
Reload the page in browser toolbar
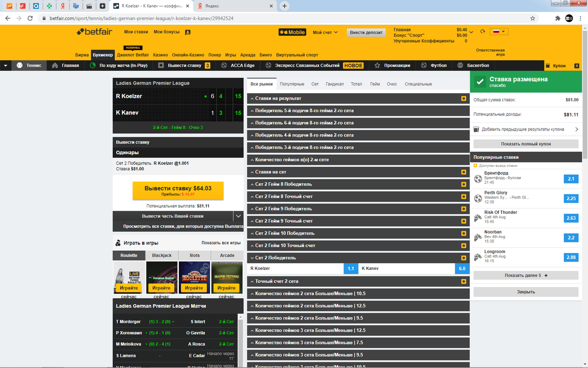[30, 18]
